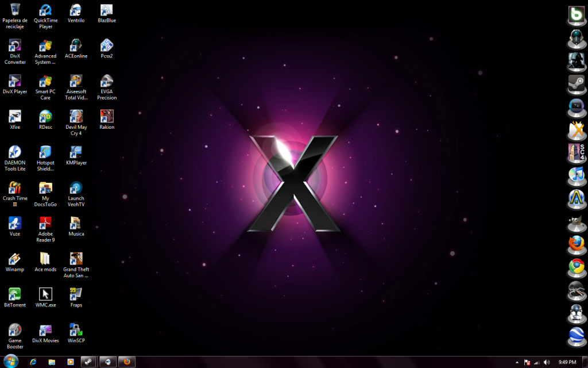Select the Ace mods folder

[45, 262]
